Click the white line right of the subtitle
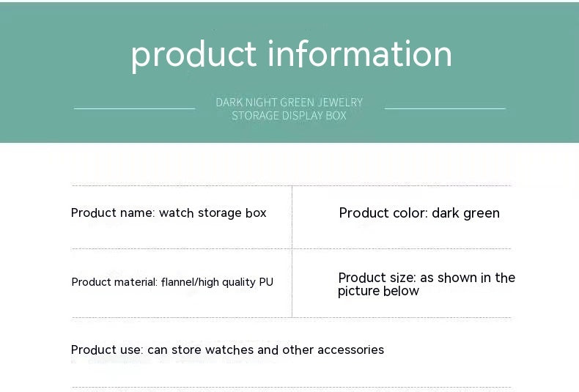The height and width of the screenshot is (392, 579). pos(445,108)
